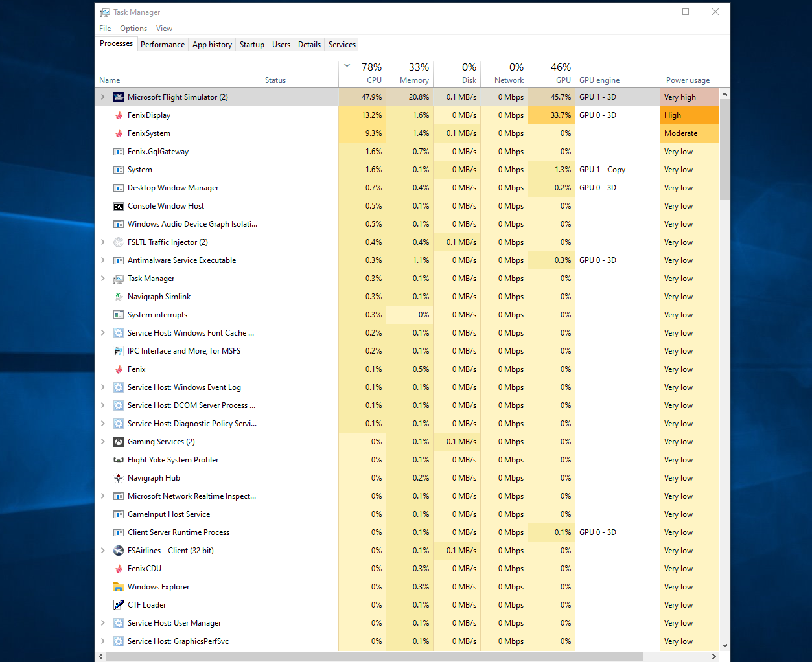The height and width of the screenshot is (662, 812).
Task: Click the Console Window Host icon
Action: click(x=119, y=206)
